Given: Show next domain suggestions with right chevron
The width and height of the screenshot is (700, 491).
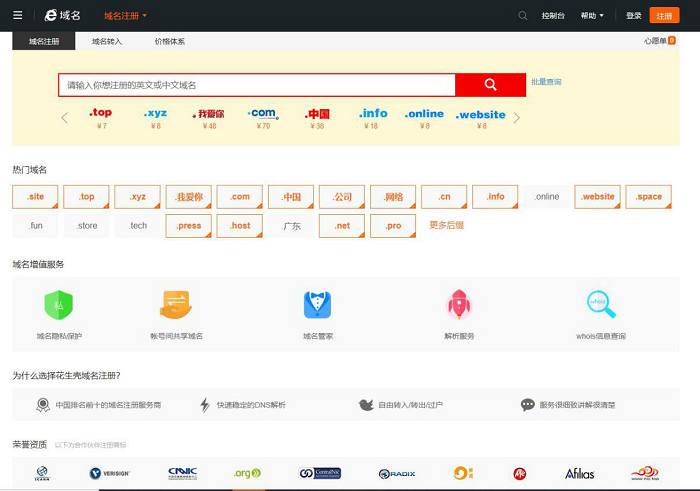Looking at the screenshot, I should tap(517, 118).
